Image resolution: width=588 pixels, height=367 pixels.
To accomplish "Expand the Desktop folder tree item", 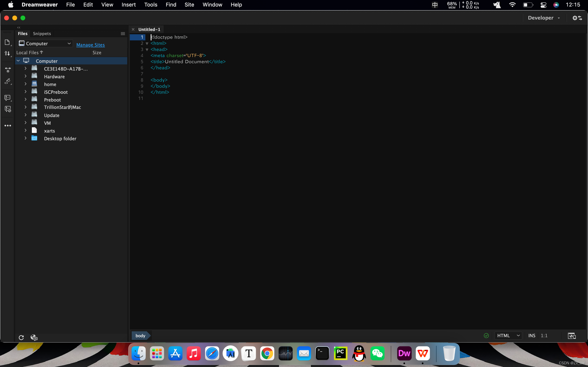I will (26, 138).
